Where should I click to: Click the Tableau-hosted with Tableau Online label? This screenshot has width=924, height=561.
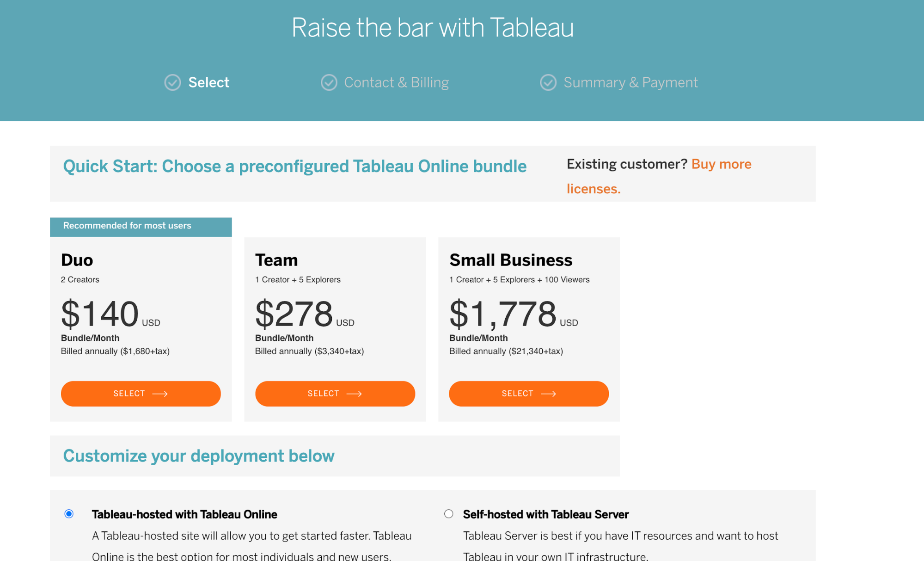click(184, 514)
